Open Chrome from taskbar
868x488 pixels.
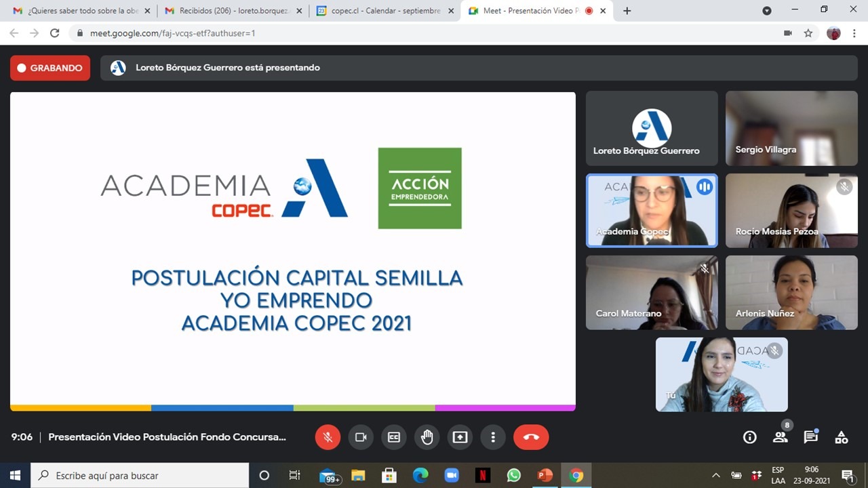point(576,475)
